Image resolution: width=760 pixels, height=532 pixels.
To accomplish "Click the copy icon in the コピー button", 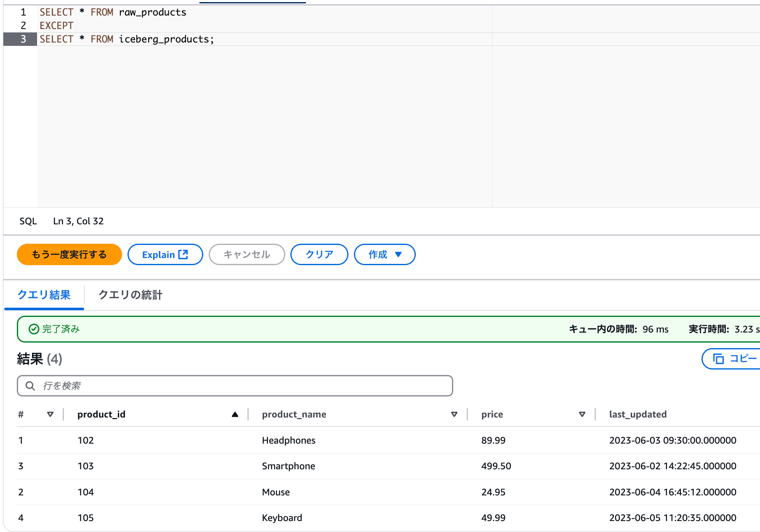I will 718,359.
